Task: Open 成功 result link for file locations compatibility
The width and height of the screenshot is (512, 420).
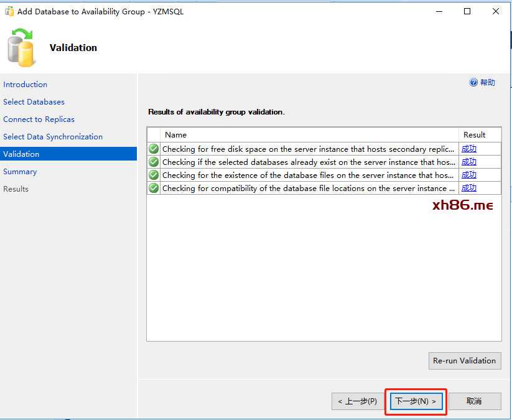Action: [468, 188]
